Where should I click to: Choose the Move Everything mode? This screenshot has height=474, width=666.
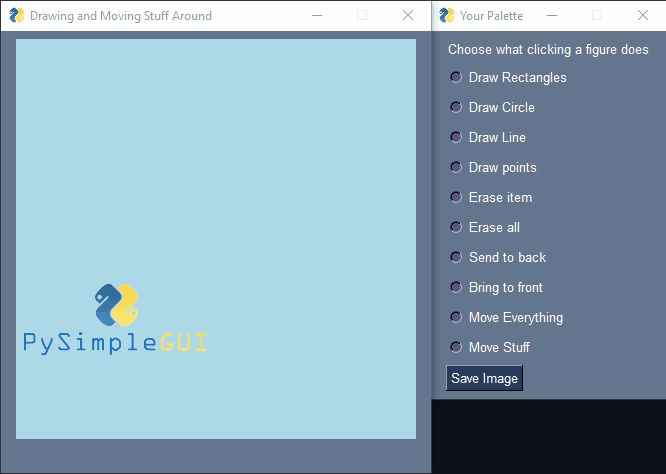point(456,317)
